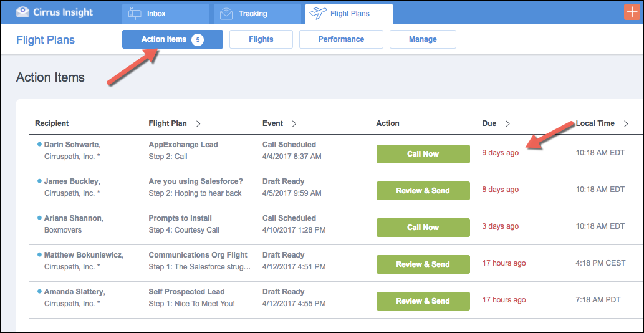Expand the Due column chevron
This screenshot has height=333, width=644.
click(507, 123)
